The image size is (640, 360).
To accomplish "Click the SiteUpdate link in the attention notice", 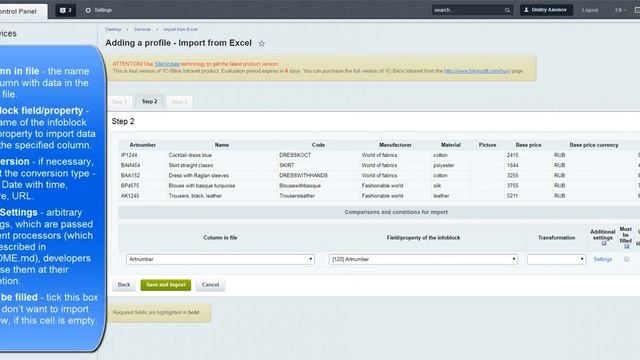I will [x=167, y=64].
